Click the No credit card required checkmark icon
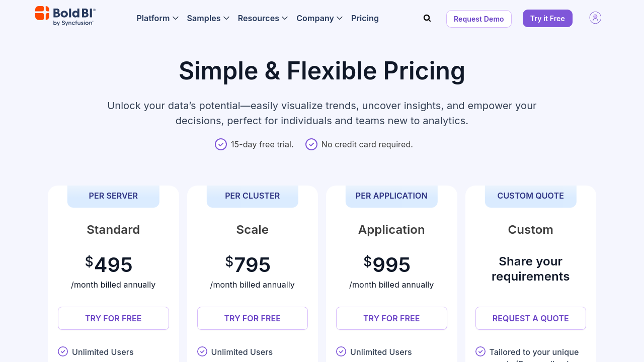Screen dimensions: 644x362 [x=311, y=144]
